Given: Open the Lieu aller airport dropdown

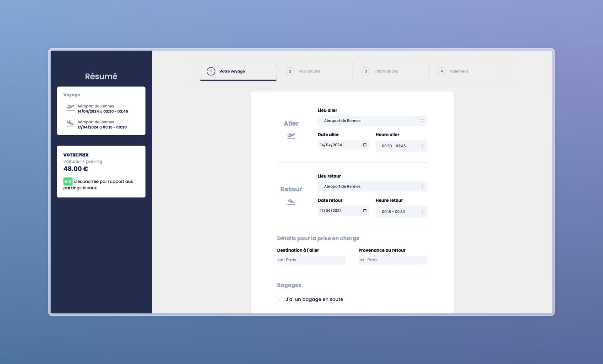Looking at the screenshot, I should coord(372,121).
